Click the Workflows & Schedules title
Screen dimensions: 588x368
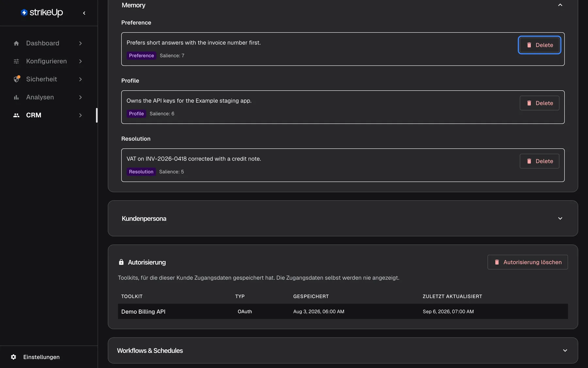[x=150, y=351]
